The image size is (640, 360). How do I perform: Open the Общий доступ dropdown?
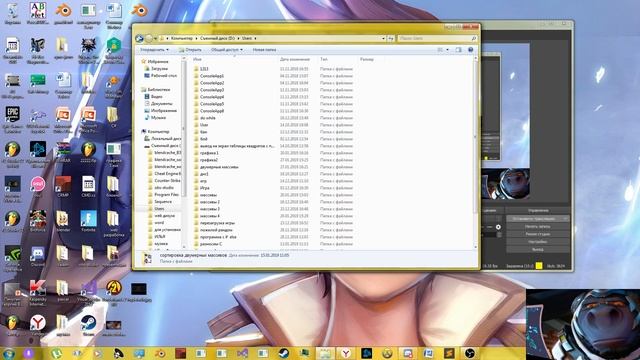click(x=227, y=50)
